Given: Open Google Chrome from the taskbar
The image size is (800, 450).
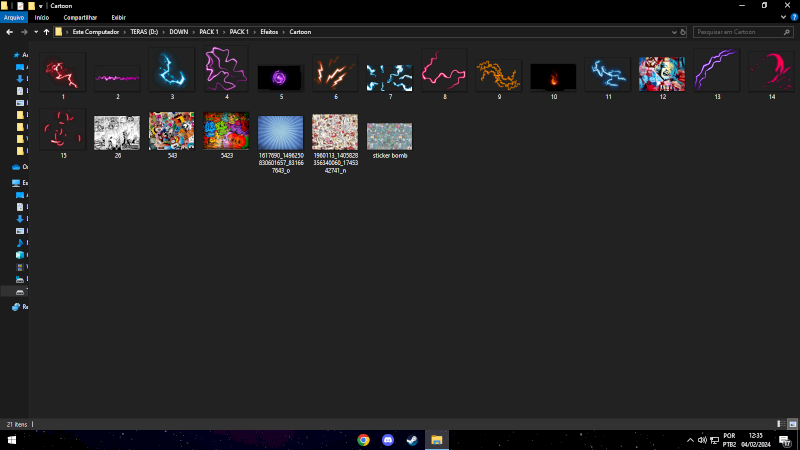Looking at the screenshot, I should (x=363, y=440).
